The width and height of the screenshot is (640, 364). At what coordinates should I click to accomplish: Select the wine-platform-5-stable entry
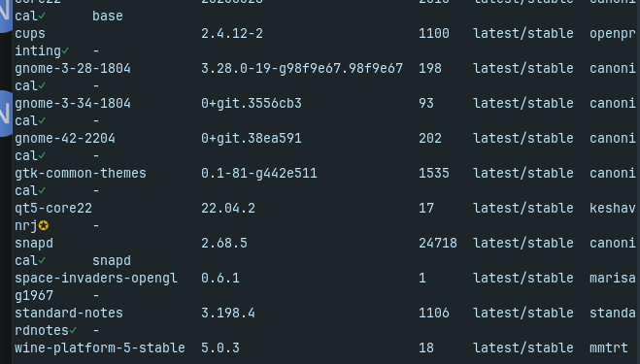(100, 347)
